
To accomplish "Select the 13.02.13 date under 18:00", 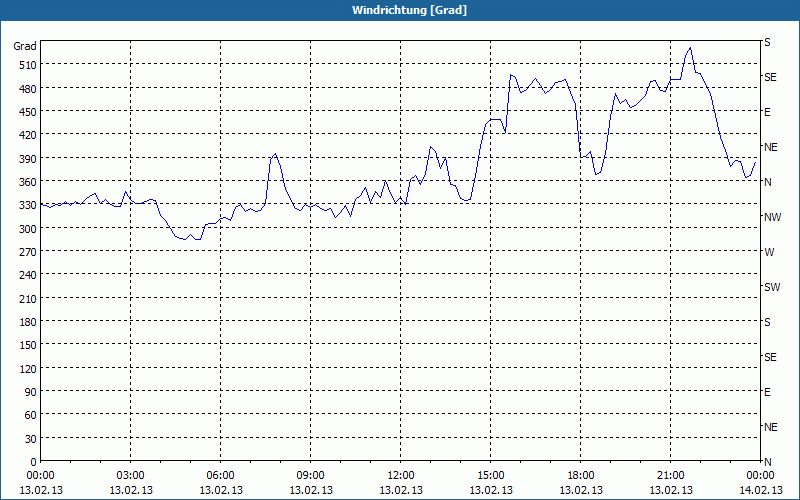I will pyautogui.click(x=581, y=490).
